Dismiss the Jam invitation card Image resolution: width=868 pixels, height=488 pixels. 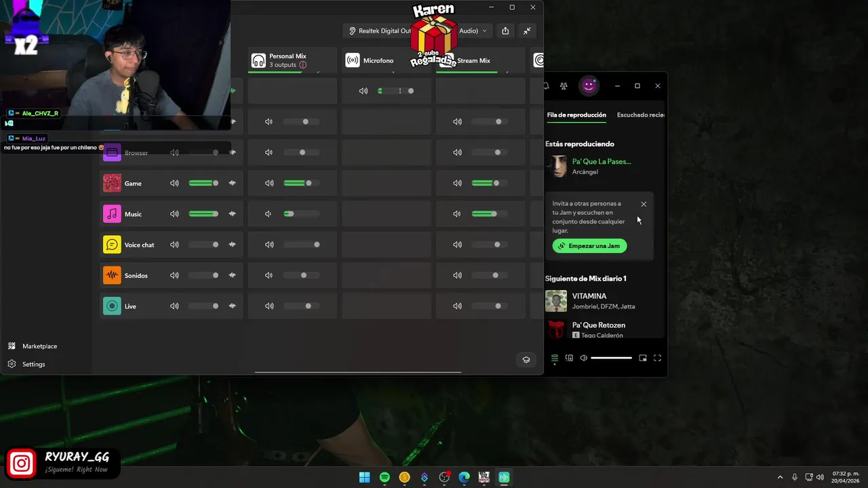click(x=644, y=204)
